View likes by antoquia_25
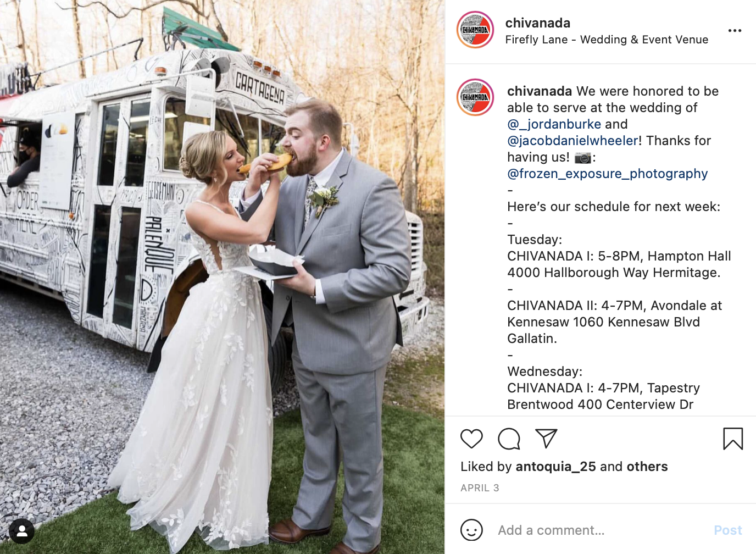Screen dimensions: 756x554 click(x=555, y=467)
